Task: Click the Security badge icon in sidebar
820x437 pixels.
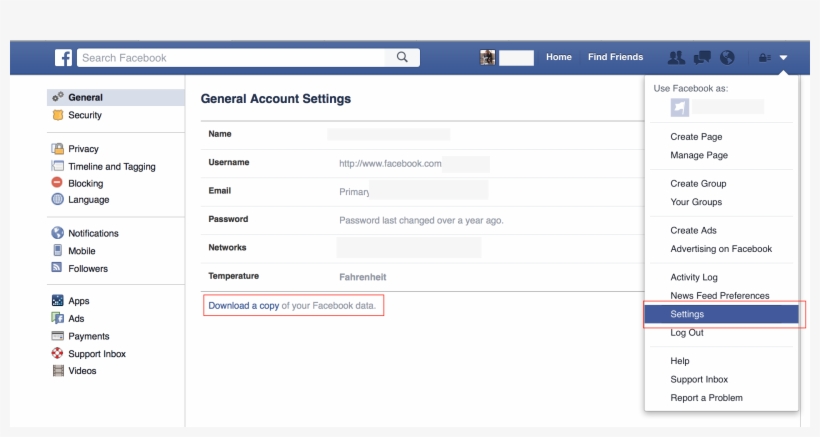Action: (58, 115)
